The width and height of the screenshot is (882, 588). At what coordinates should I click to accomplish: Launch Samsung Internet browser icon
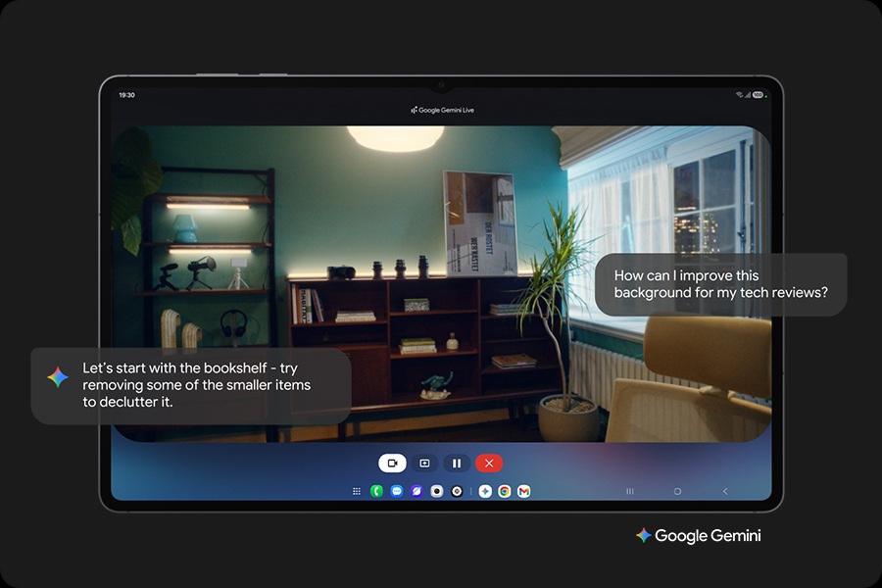(416, 491)
